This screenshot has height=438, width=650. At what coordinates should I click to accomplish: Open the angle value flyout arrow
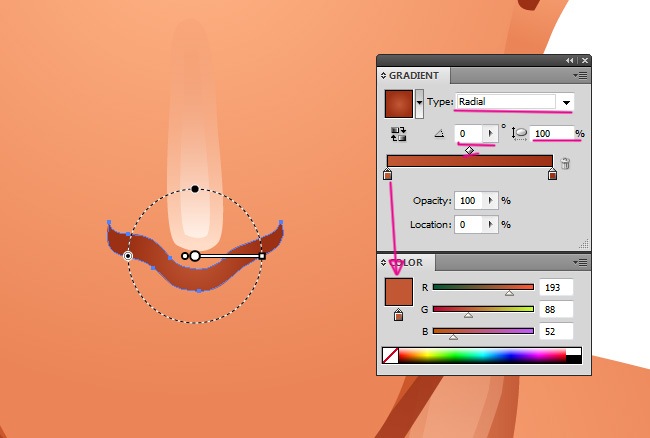(x=490, y=133)
